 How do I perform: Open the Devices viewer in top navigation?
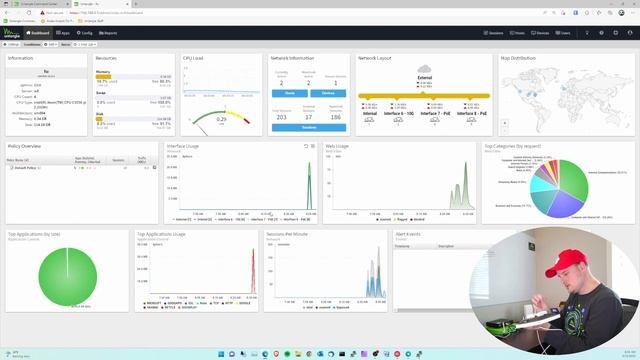click(x=540, y=33)
